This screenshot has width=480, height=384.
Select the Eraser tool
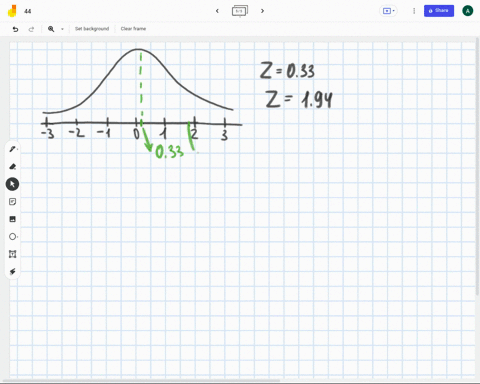[x=12, y=166]
